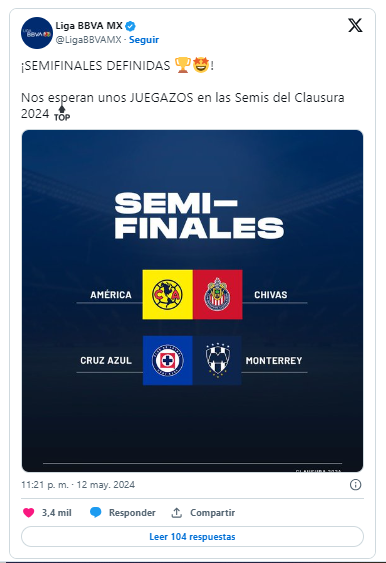The image size is (386, 563).
Task: Click the Cruz Azul crest
Action: tap(168, 360)
